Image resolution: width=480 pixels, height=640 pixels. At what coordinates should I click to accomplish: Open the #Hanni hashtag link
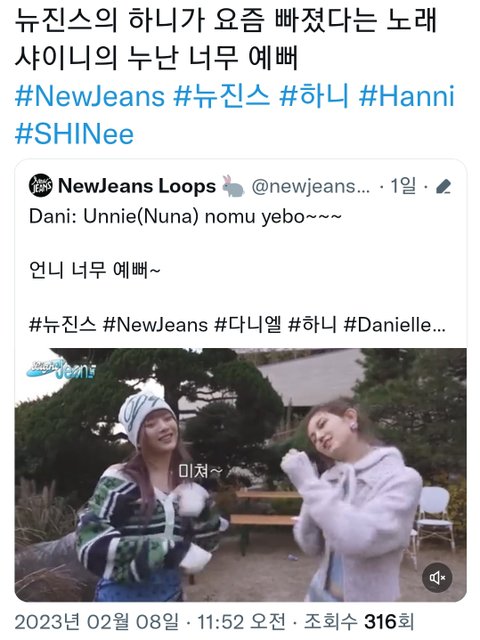pyautogui.click(x=407, y=96)
